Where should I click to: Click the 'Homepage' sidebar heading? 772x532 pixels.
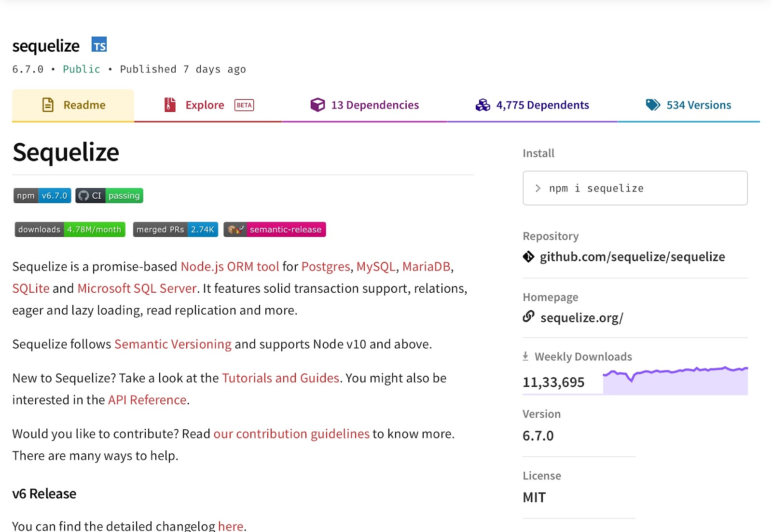click(551, 297)
